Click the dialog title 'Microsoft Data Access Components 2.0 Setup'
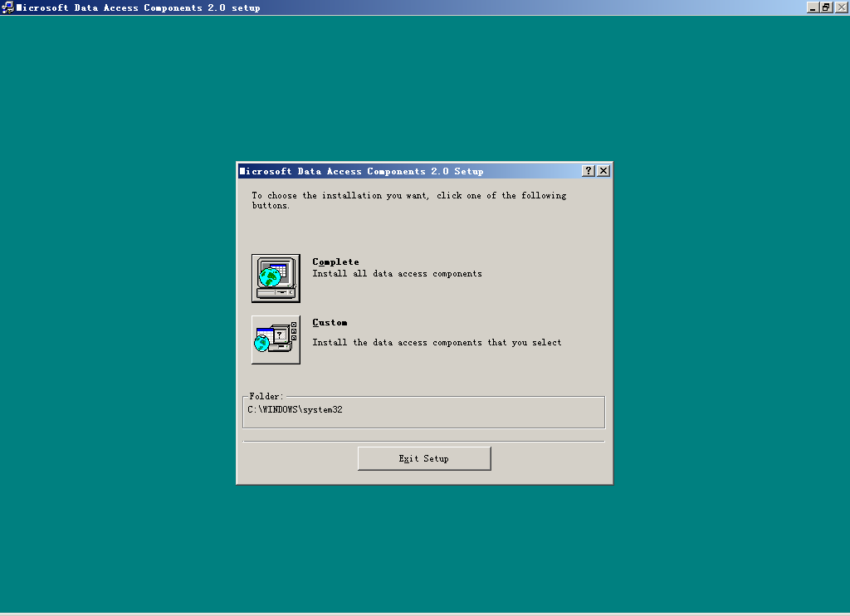This screenshot has height=616, width=850. [362, 171]
